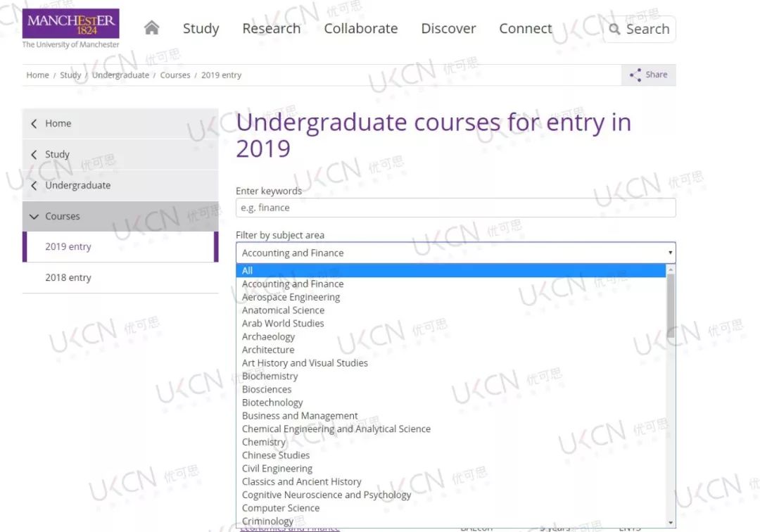The image size is (760, 532).
Task: Select Biosciences from the list
Action: (451, 390)
